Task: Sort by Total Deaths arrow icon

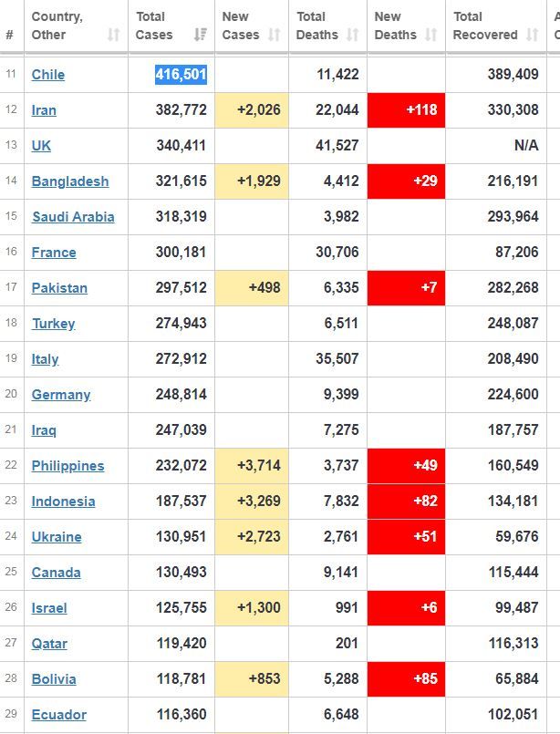Action: pyautogui.click(x=352, y=35)
